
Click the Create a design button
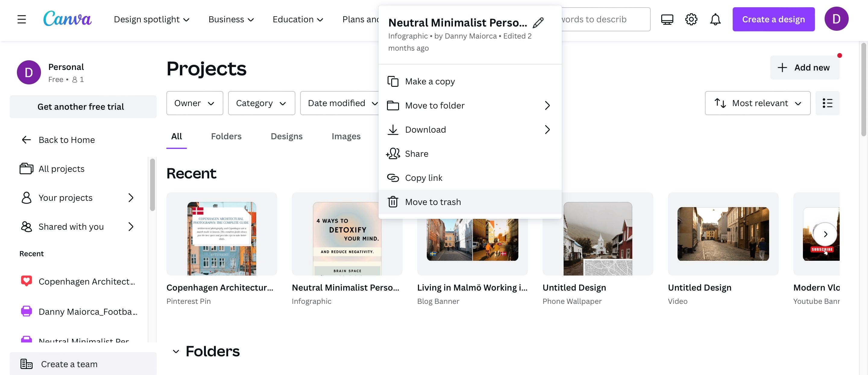(773, 19)
